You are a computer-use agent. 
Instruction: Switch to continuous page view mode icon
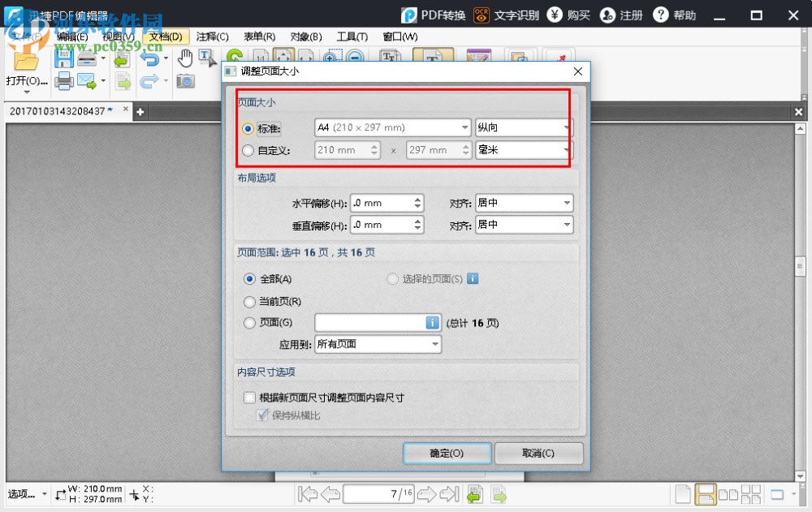click(705, 493)
